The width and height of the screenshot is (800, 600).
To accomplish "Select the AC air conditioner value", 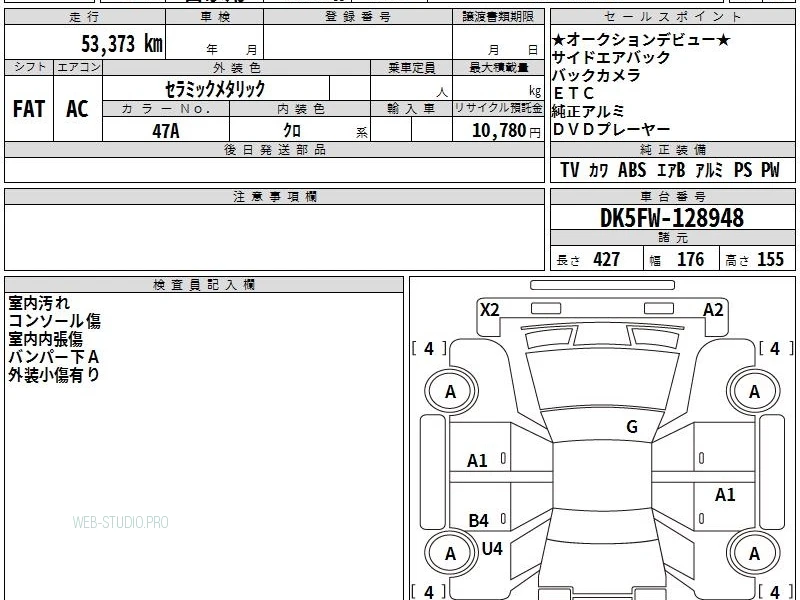I will point(78,109).
